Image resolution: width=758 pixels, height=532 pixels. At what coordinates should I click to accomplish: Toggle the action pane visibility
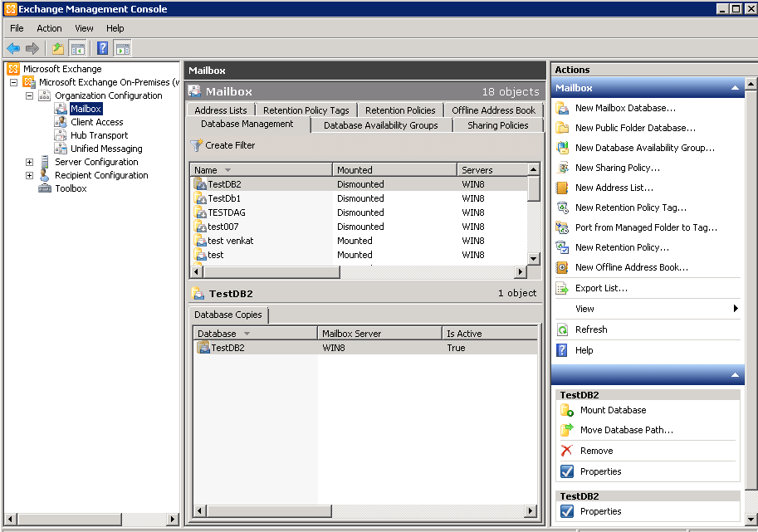point(122,48)
